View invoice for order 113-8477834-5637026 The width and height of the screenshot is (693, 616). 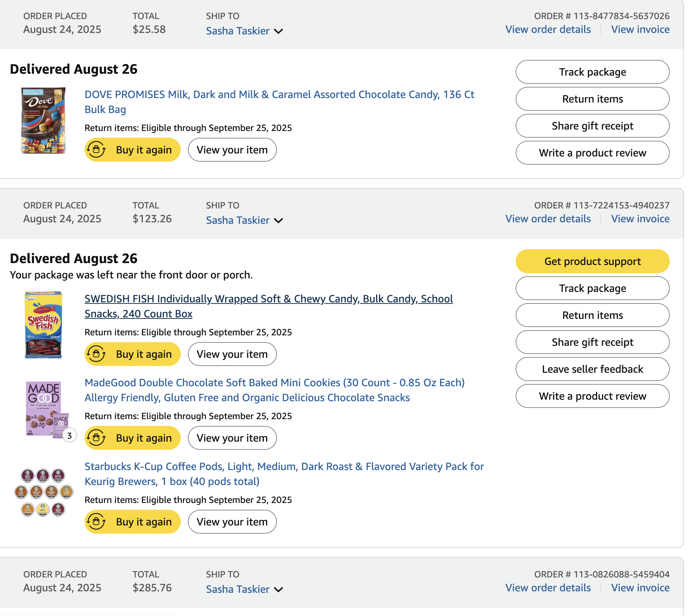pyautogui.click(x=640, y=30)
